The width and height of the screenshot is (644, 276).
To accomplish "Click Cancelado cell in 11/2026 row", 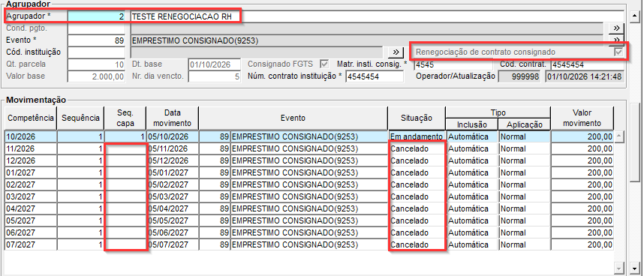I will point(417,148).
